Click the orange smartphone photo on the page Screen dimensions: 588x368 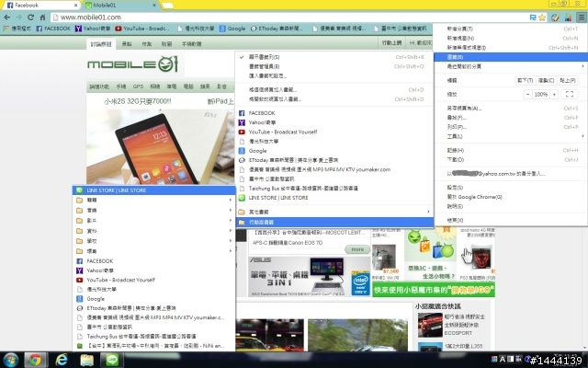point(160,147)
